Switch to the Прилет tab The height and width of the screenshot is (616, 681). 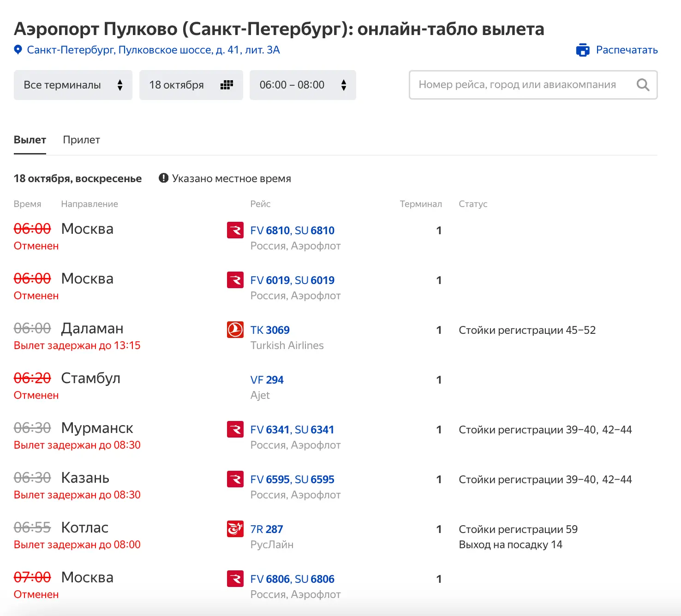[x=81, y=140]
